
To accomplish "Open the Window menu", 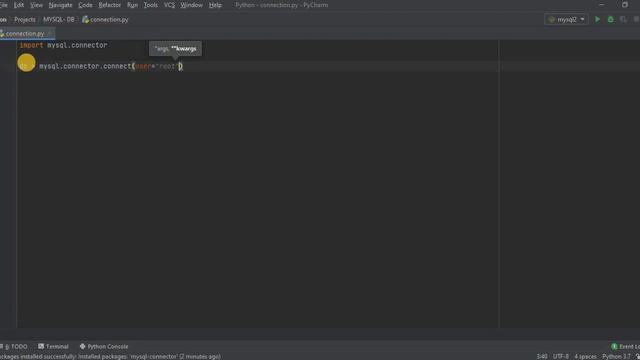I will click(191, 5).
